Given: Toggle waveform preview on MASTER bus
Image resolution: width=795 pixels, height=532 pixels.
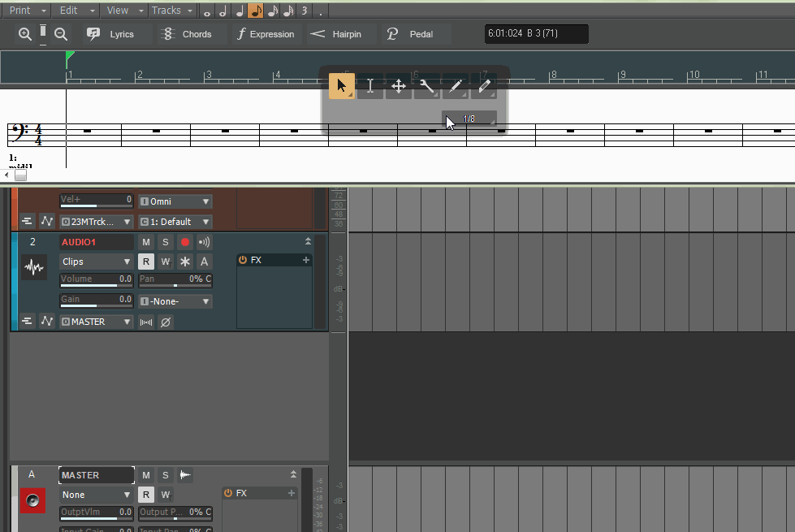Looking at the screenshot, I should 185,475.
